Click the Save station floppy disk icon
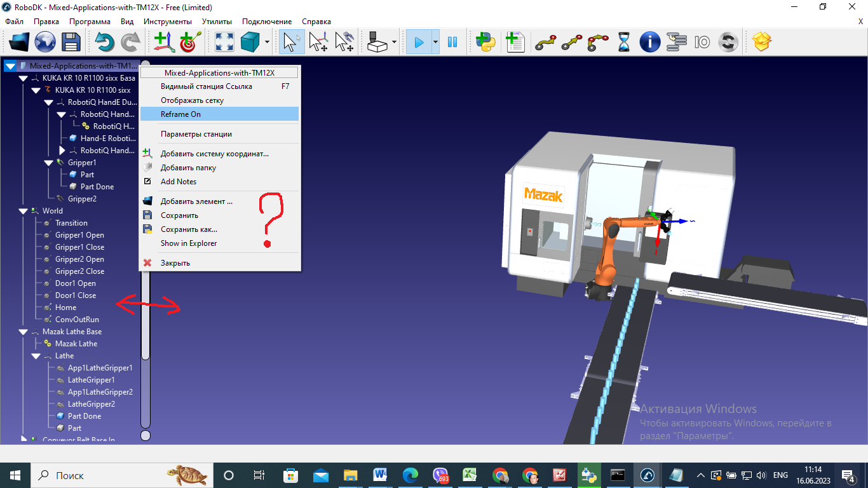868x488 pixels. pyautogui.click(x=71, y=43)
